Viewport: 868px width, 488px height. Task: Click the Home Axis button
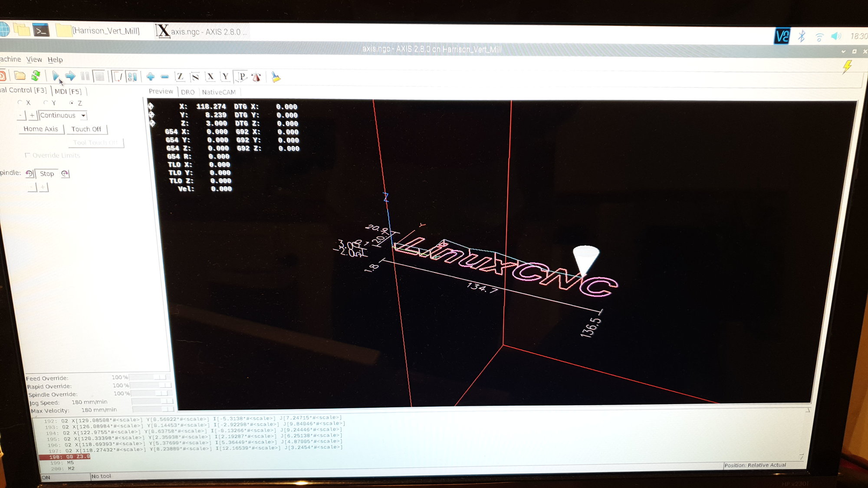click(x=41, y=129)
